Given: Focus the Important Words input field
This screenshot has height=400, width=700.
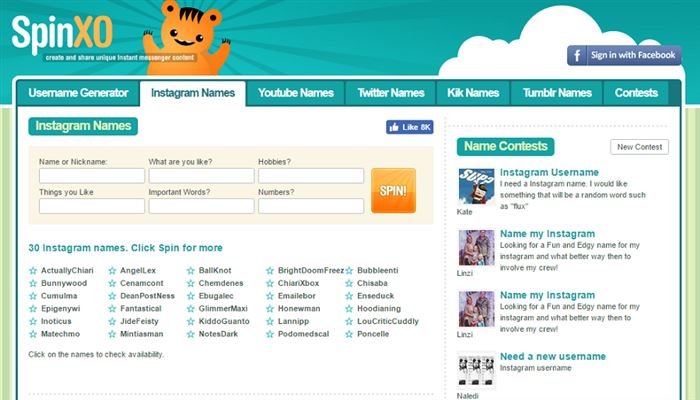Looking at the screenshot, I should pyautogui.click(x=201, y=206).
